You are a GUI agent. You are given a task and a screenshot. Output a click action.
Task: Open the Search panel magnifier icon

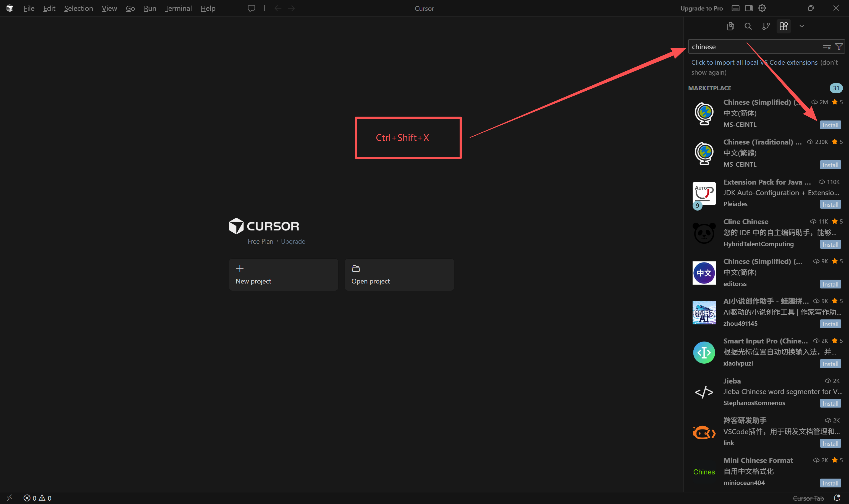click(x=748, y=26)
